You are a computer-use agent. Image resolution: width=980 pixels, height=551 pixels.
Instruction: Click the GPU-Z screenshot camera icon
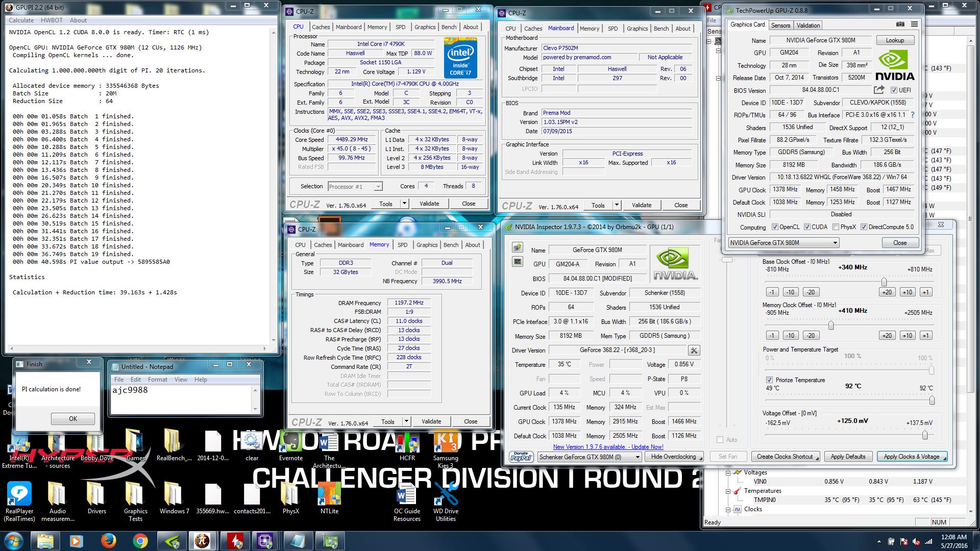900,24
